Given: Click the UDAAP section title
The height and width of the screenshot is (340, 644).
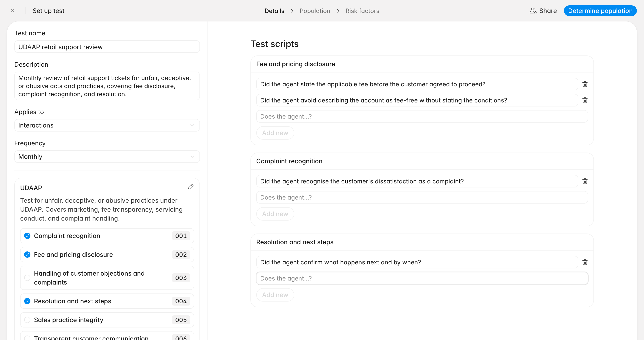Looking at the screenshot, I should 31,188.
